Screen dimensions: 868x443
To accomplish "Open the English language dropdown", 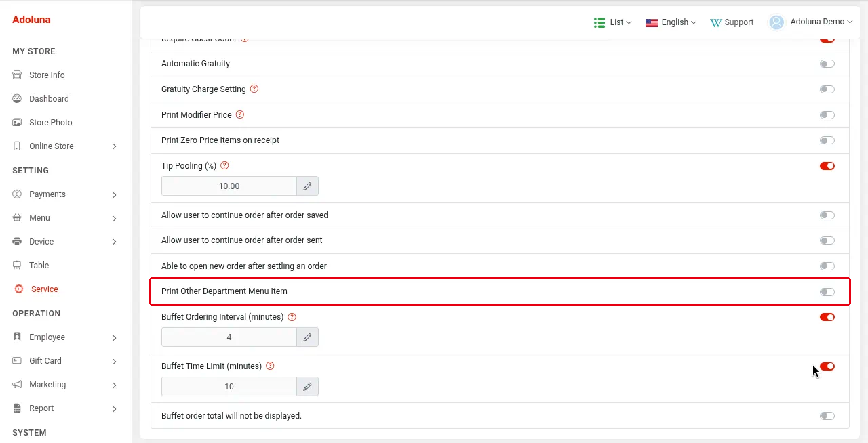I will click(671, 22).
